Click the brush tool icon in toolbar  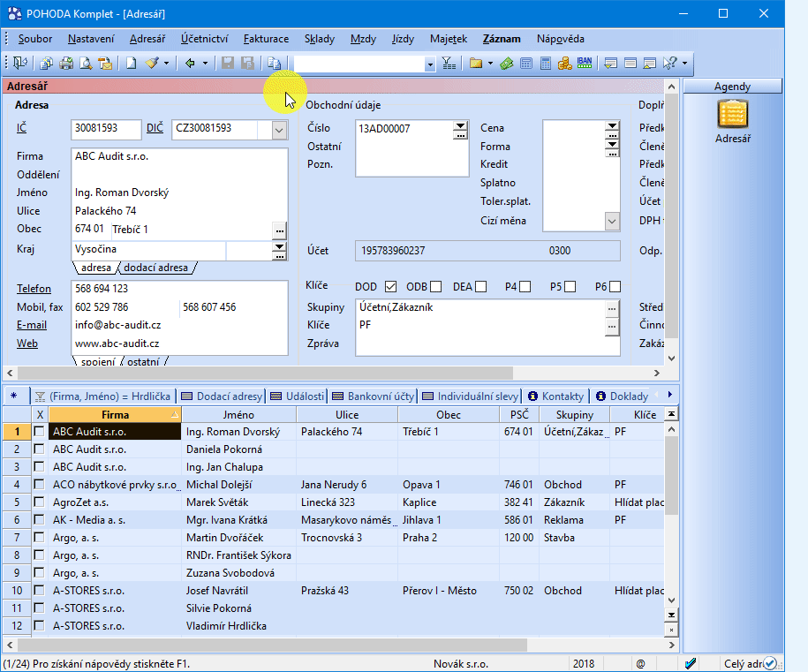152,64
